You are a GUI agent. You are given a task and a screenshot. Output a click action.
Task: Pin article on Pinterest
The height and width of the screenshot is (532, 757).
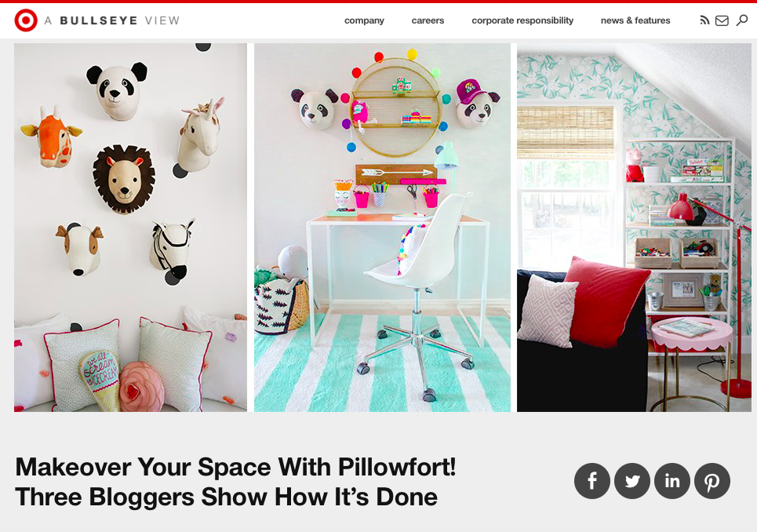pos(712,481)
